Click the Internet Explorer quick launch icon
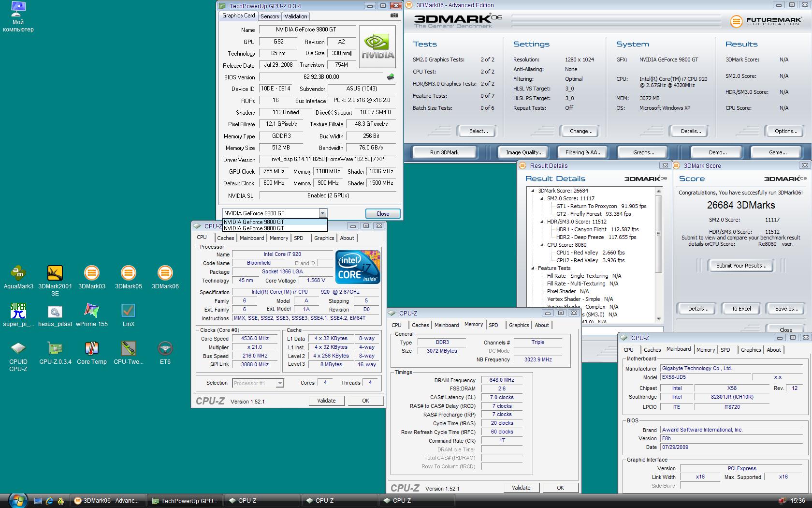Viewport: 812px width, 508px height. (x=49, y=501)
